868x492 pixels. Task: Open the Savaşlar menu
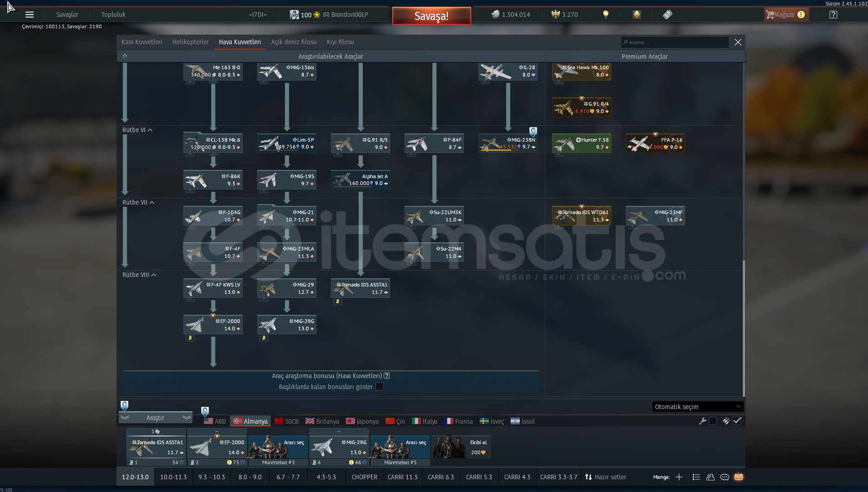(67, 15)
